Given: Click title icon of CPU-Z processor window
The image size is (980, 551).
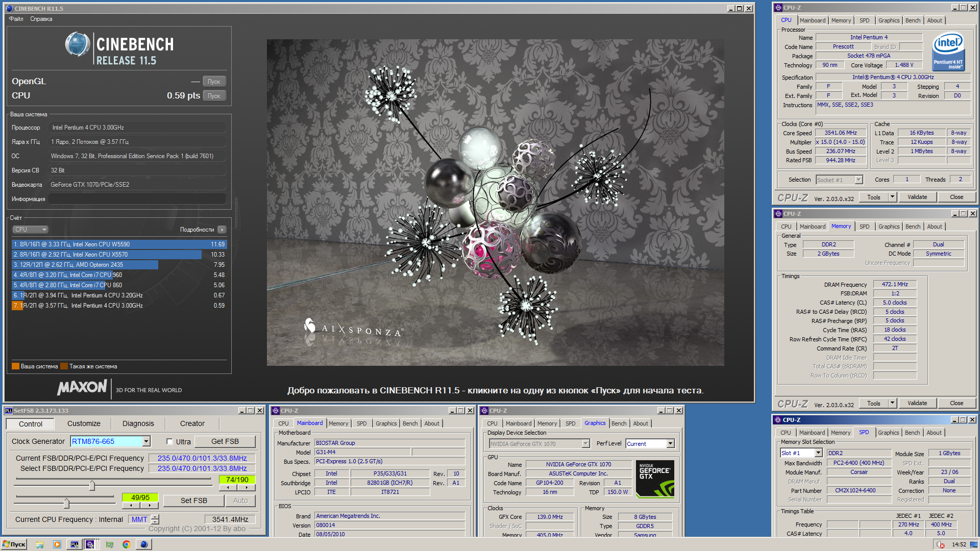Looking at the screenshot, I should point(778,8).
